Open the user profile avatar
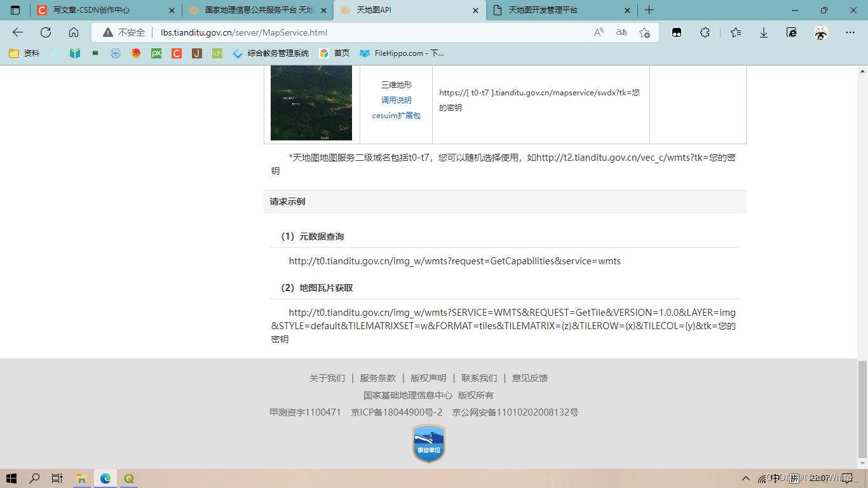The width and height of the screenshot is (868, 488). (821, 32)
